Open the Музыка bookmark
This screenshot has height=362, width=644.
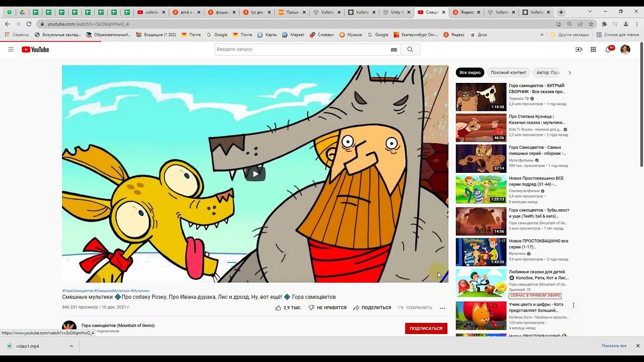point(351,35)
